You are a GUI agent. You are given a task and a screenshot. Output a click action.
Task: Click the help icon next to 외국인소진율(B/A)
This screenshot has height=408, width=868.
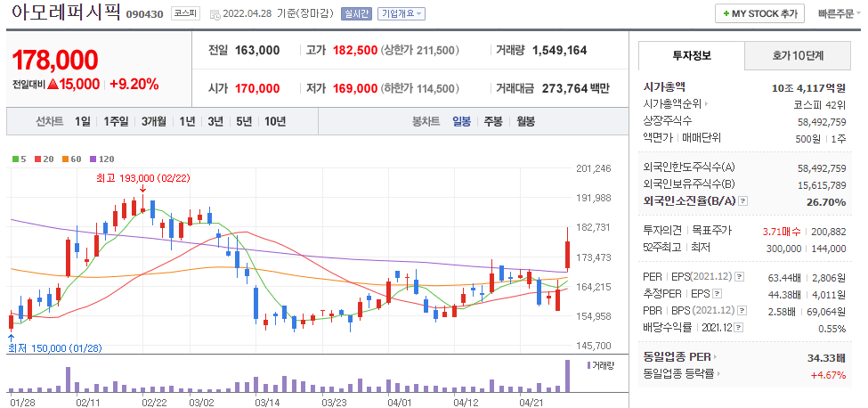point(742,201)
